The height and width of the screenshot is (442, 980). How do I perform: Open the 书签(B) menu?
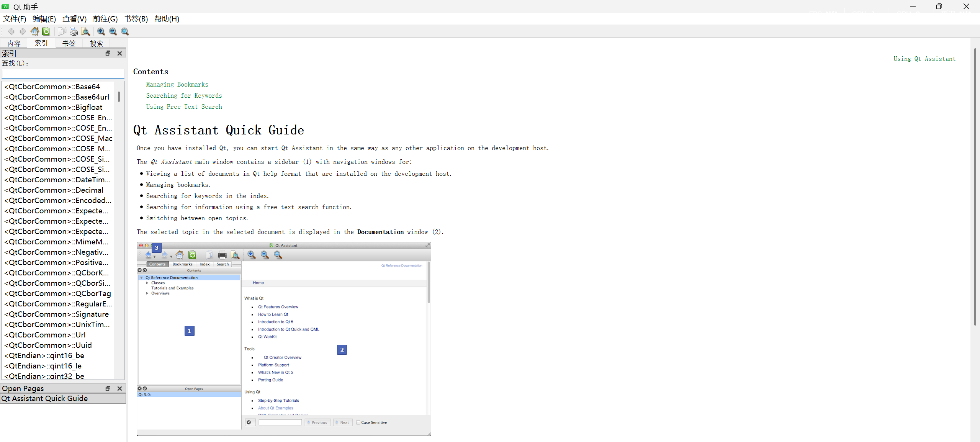click(136, 19)
